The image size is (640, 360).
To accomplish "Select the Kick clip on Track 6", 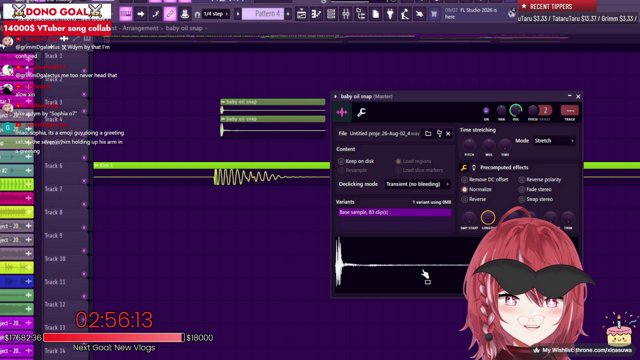I will pos(211,166).
